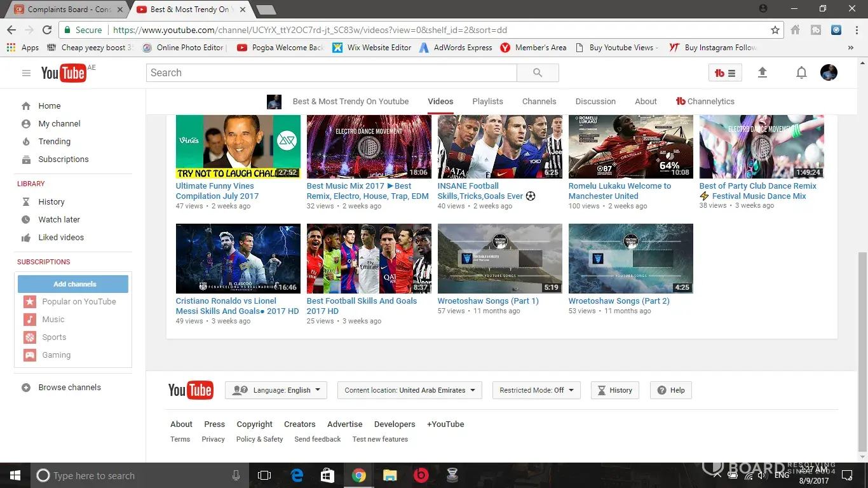Image resolution: width=868 pixels, height=488 pixels.
Task: Open the Channelytics tab
Action: tap(705, 102)
